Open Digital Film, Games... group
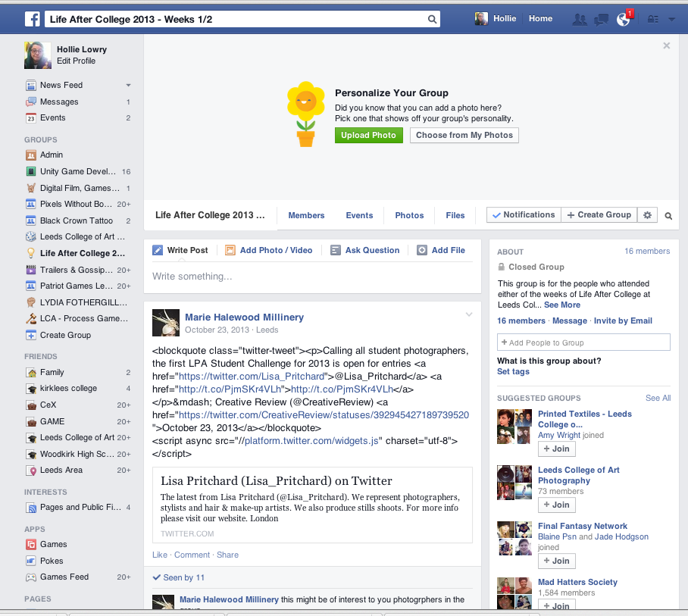 click(78, 188)
